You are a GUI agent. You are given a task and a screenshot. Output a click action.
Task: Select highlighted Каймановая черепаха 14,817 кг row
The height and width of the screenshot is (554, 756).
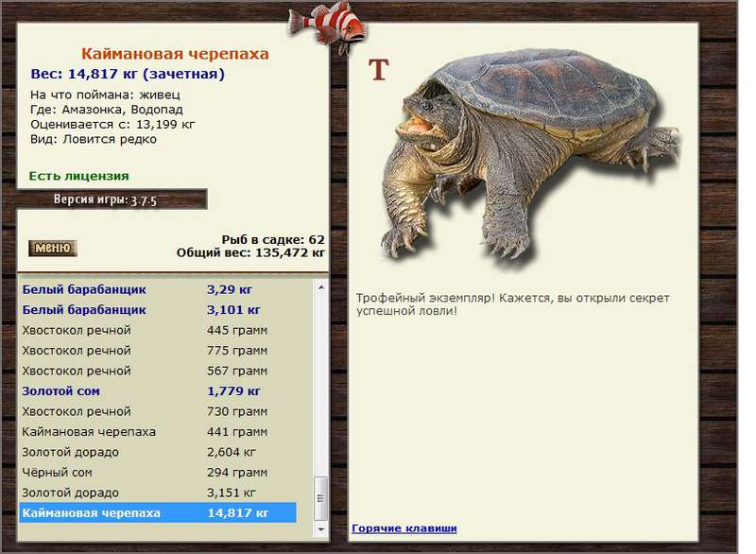(158, 513)
